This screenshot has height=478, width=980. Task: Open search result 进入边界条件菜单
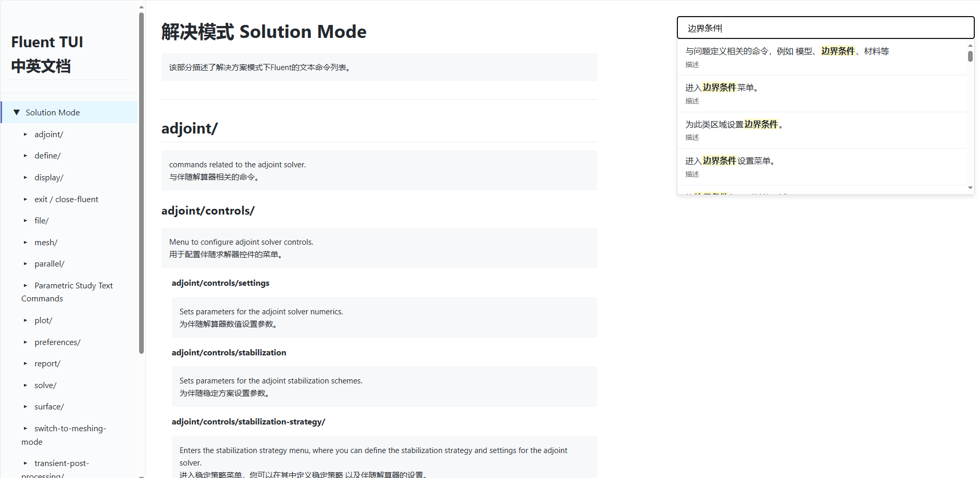click(822, 94)
